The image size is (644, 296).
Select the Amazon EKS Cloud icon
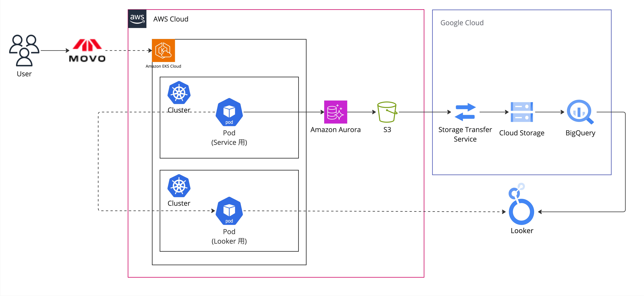click(x=163, y=51)
